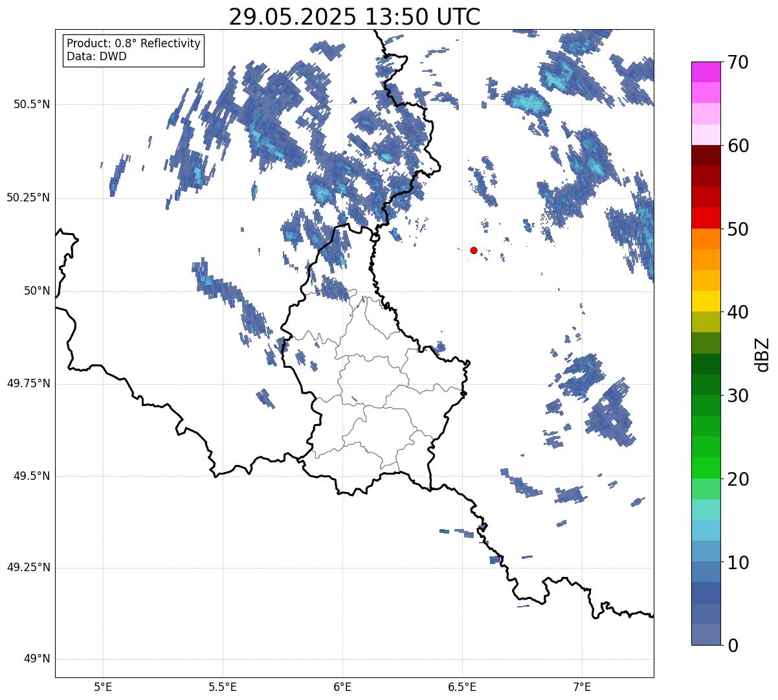The image size is (778, 700).
Task: Click the latitude label "49°N"
Action: 37,659
